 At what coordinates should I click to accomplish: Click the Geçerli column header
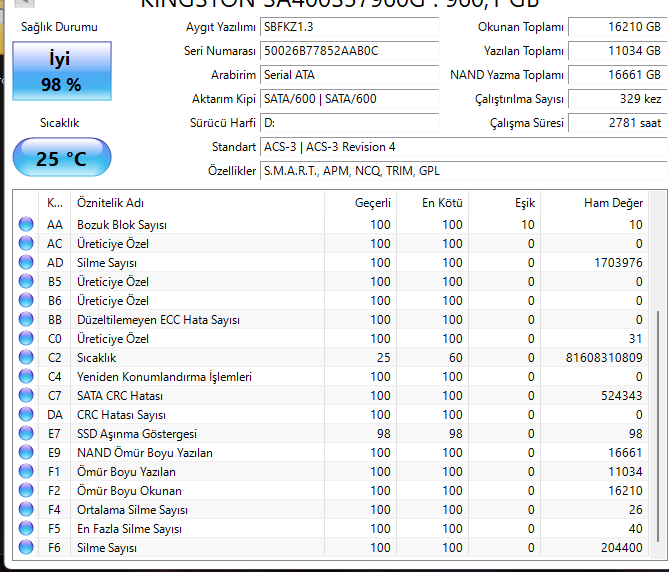pos(361,203)
